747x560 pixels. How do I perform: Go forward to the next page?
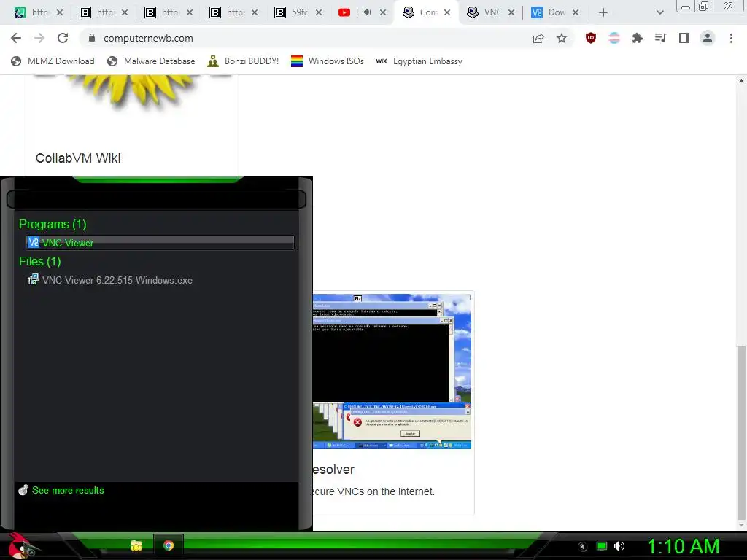pos(39,38)
